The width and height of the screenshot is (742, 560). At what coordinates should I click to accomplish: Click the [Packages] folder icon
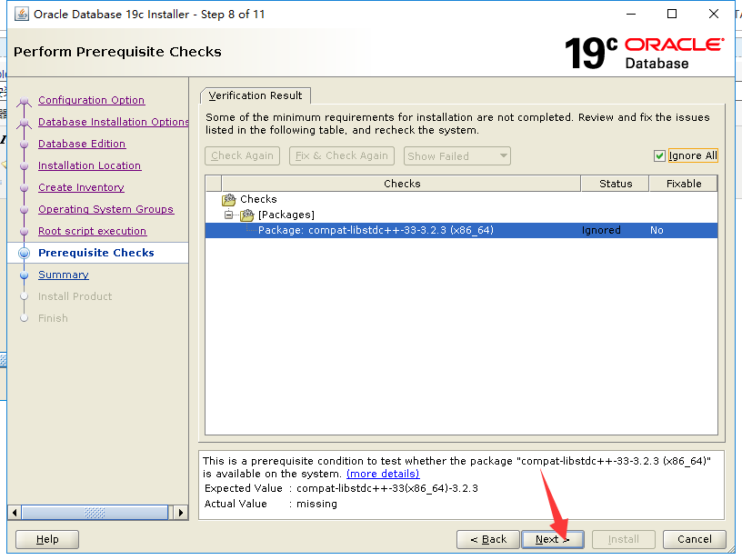(x=247, y=215)
